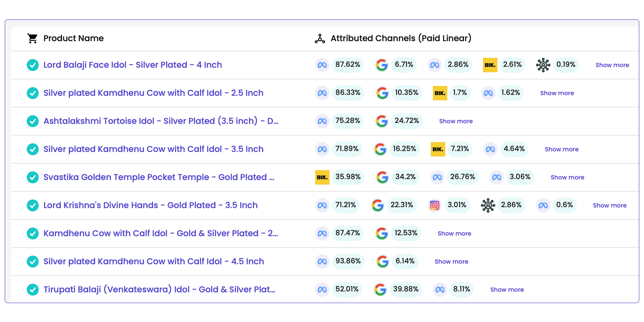Expand Show more for Lord Krishna's Divine Hands
Viewport: 644px width, 322px height.
610,205
